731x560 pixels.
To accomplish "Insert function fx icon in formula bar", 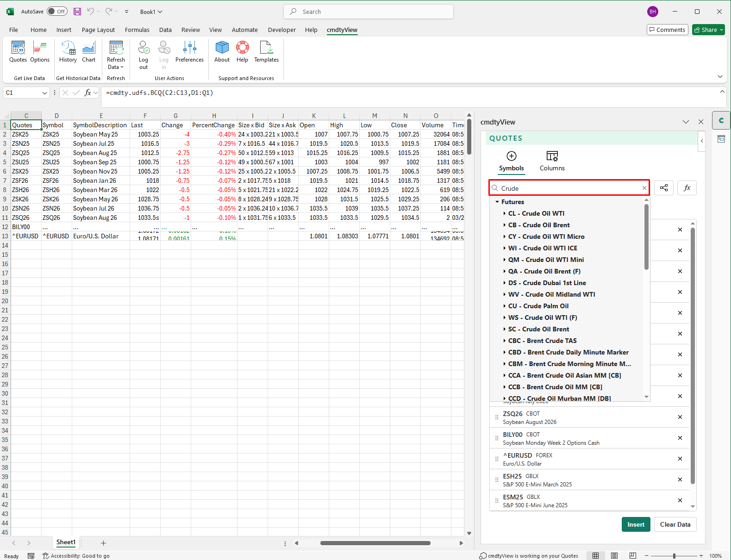I will pyautogui.click(x=88, y=93).
